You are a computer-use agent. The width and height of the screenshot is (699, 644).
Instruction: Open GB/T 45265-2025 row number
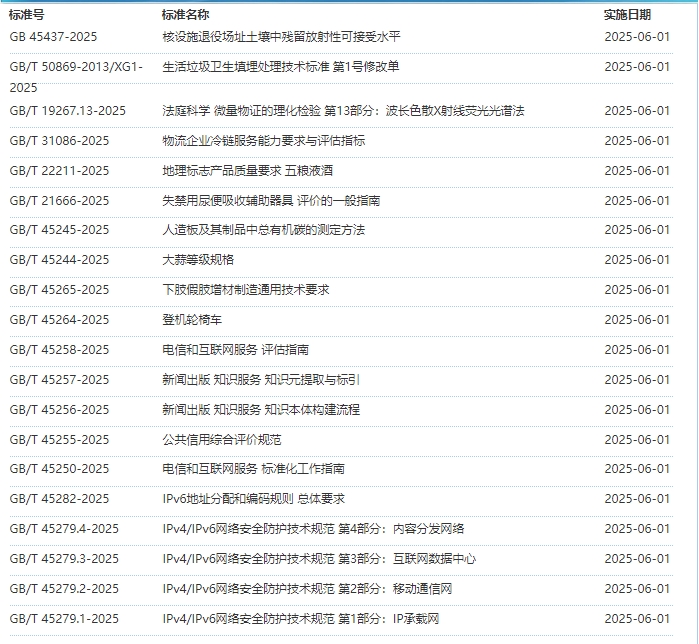click(x=59, y=290)
